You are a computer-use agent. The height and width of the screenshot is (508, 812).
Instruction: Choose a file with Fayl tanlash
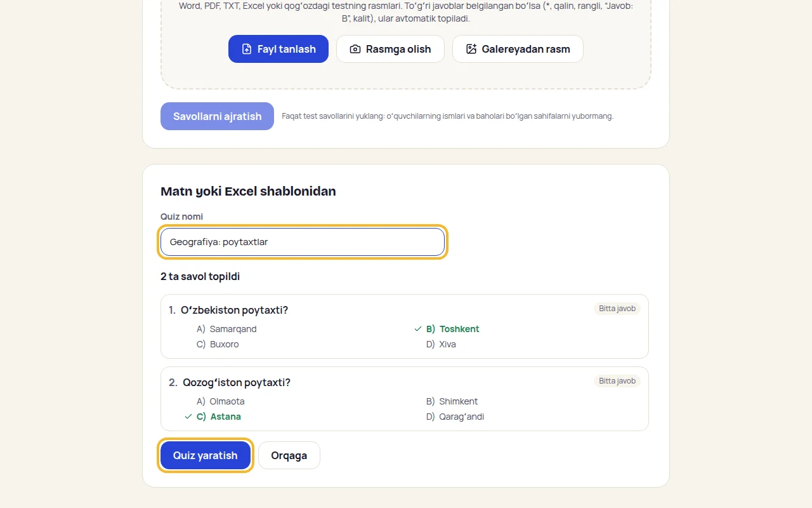[x=278, y=49]
